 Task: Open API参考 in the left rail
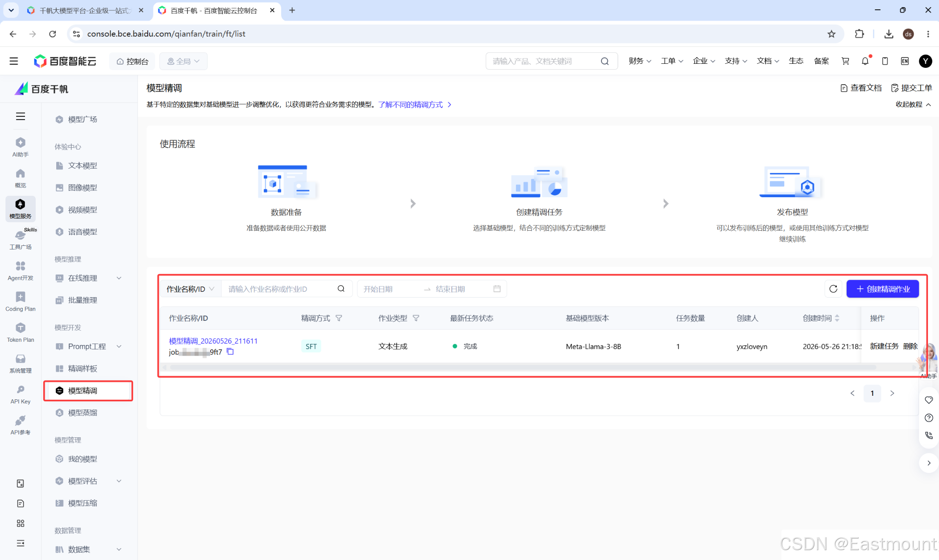pos(20,425)
